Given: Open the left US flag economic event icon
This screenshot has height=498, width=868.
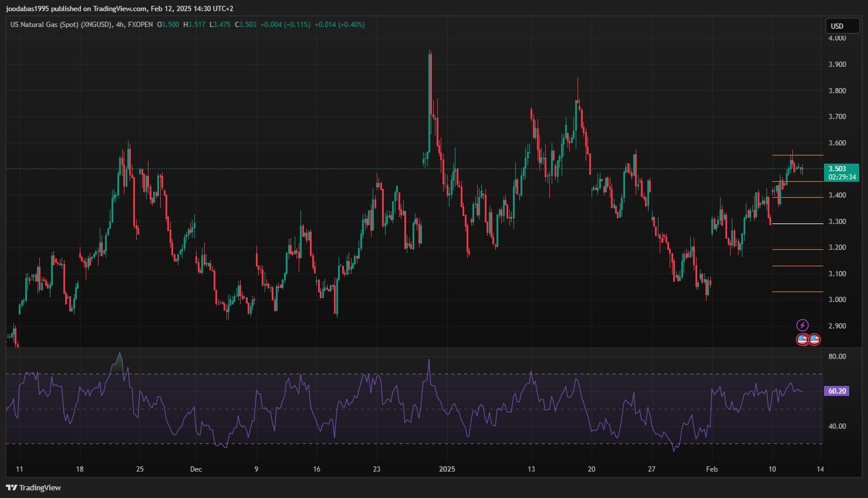Looking at the screenshot, I should pos(802,339).
